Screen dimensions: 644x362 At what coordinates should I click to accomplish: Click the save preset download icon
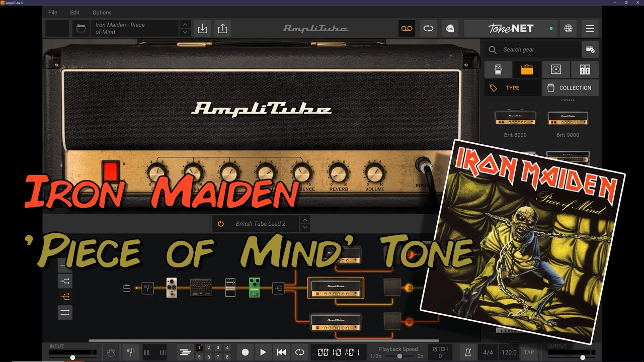[x=202, y=29]
